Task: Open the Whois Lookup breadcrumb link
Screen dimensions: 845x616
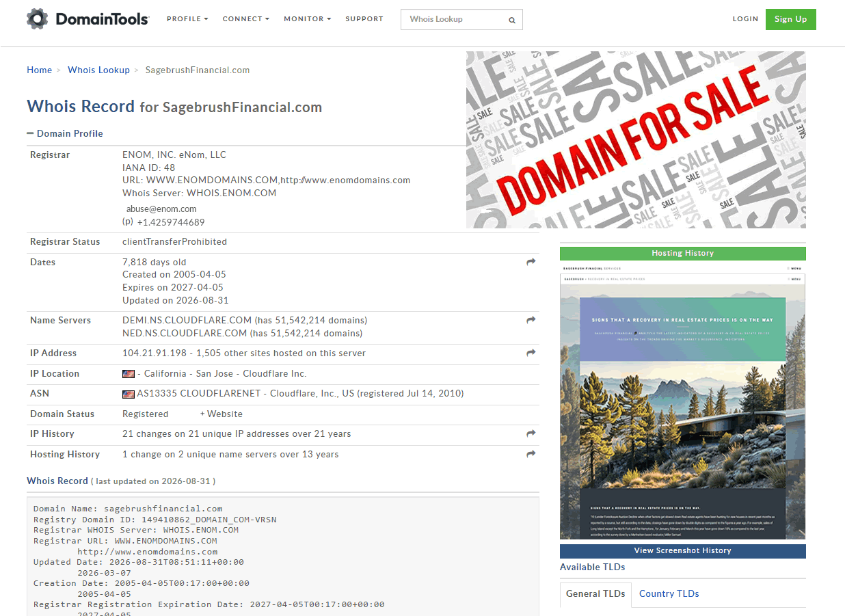Action: point(99,70)
